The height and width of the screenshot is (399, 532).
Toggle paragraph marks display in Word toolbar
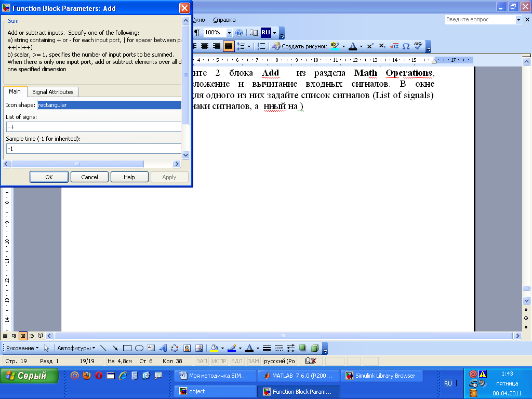click(x=197, y=33)
